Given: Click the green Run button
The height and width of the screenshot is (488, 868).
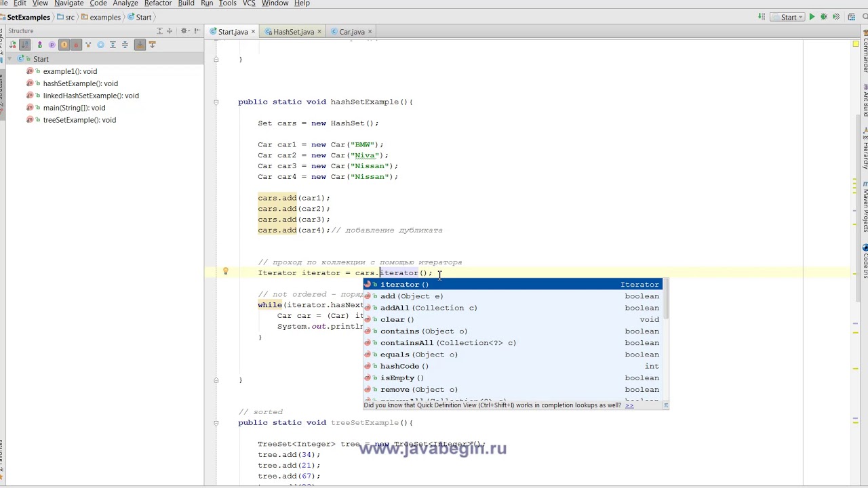Looking at the screenshot, I should pyautogui.click(x=812, y=17).
